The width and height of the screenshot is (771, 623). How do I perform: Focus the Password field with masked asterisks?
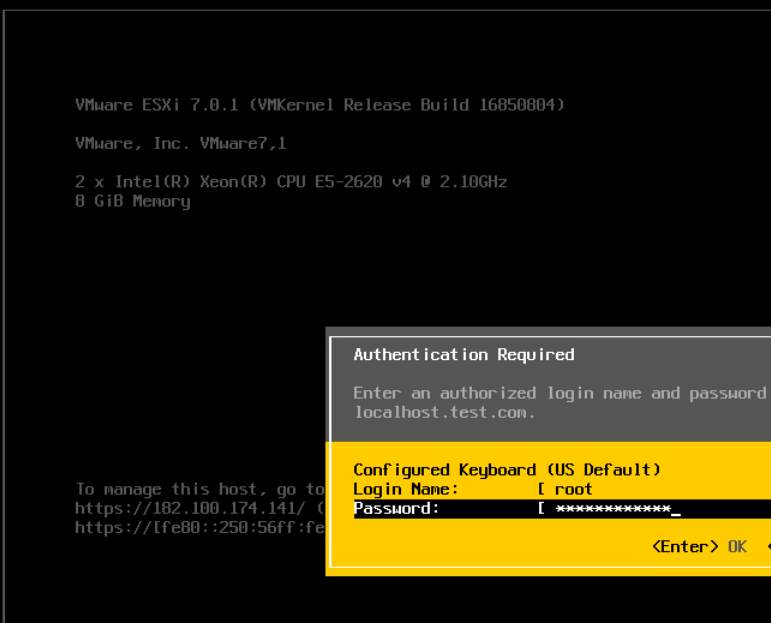(612, 509)
